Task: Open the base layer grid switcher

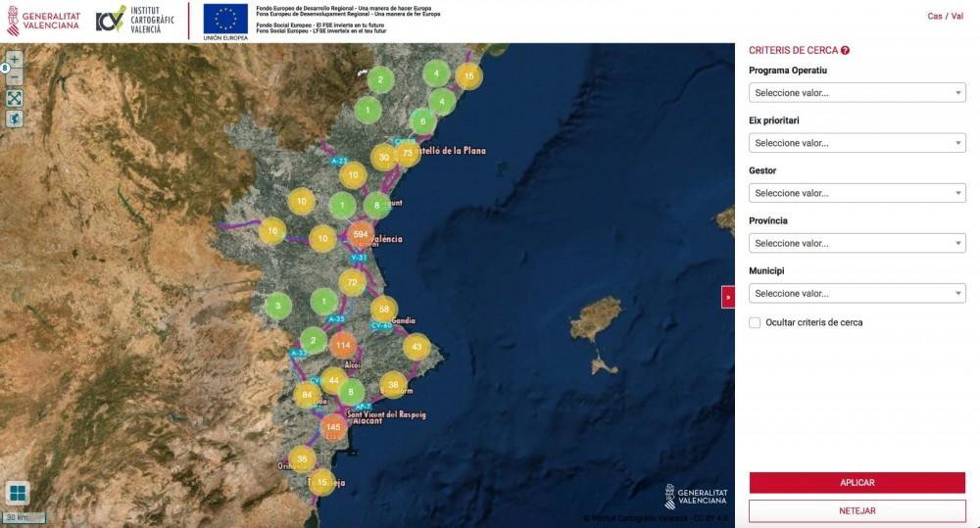Action: [x=18, y=492]
